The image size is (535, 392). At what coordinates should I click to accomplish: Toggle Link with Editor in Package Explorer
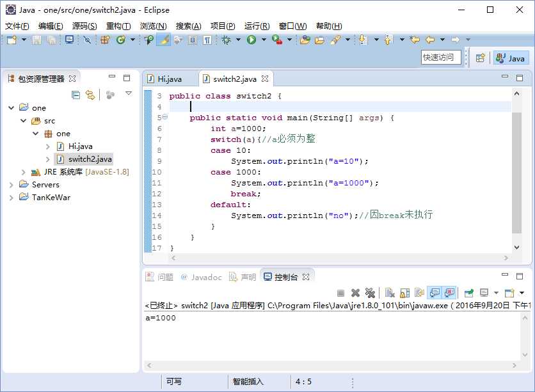click(90, 95)
